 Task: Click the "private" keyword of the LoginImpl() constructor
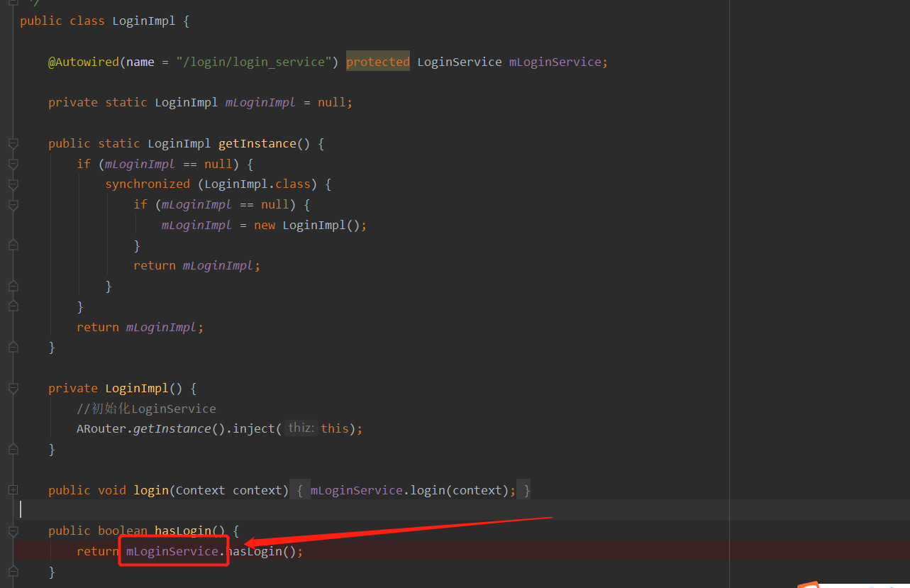click(73, 388)
